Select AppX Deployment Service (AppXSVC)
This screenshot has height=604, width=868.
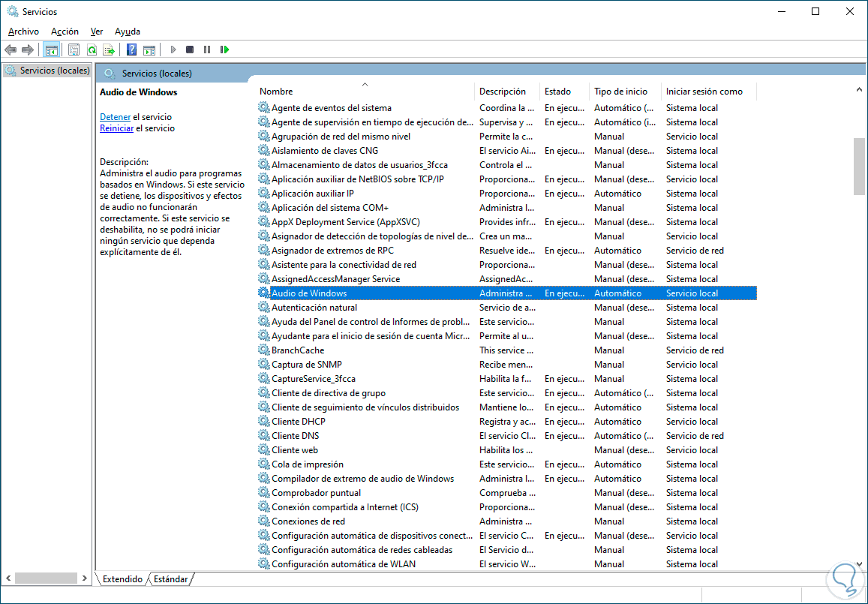506,222
